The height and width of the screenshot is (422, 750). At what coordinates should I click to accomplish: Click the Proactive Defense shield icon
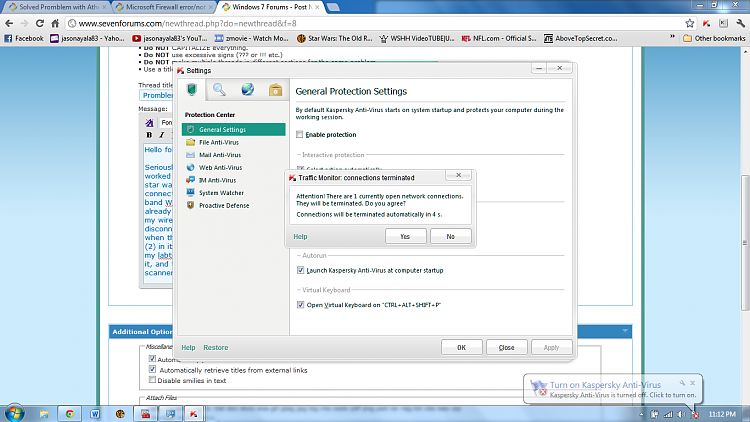190,205
